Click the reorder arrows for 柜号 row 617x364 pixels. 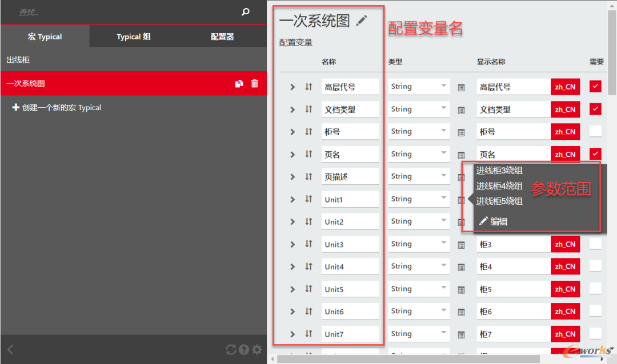(x=309, y=132)
